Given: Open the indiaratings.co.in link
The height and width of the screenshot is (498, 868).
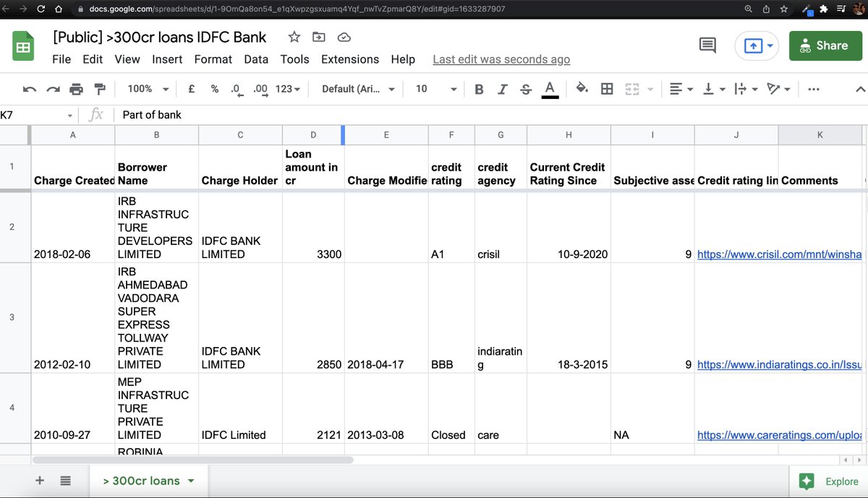Looking at the screenshot, I should pyautogui.click(x=779, y=365).
